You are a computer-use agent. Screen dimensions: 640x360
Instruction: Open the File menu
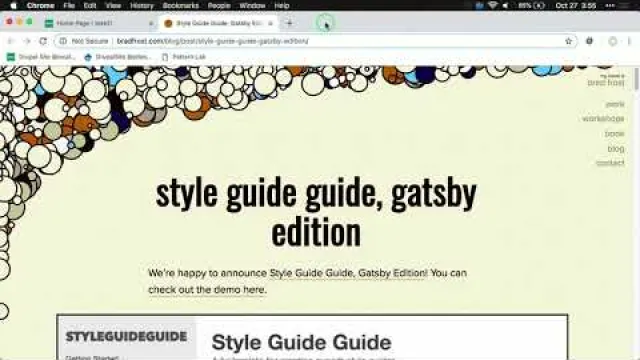click(x=69, y=6)
